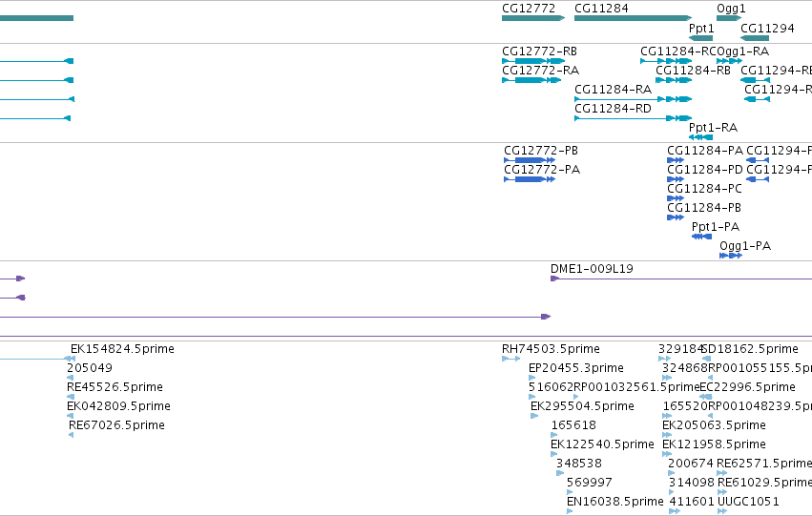Click EST label EP20455.3prime
Image resolution: width=812 pixels, height=516 pixels.
tap(576, 368)
